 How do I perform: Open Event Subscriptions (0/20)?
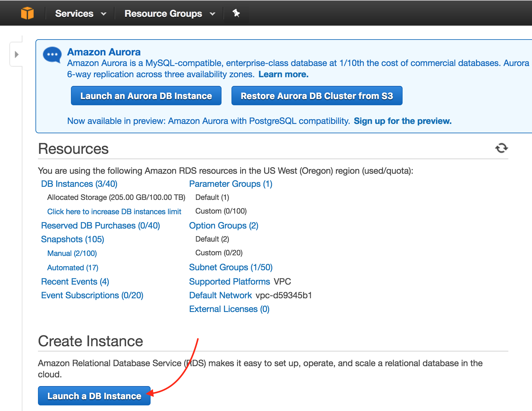(92, 295)
